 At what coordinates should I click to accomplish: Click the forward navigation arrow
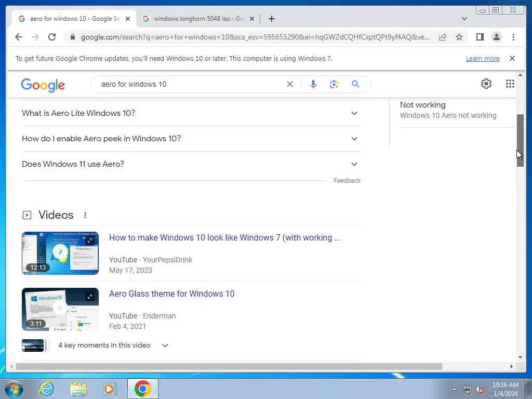(x=35, y=37)
